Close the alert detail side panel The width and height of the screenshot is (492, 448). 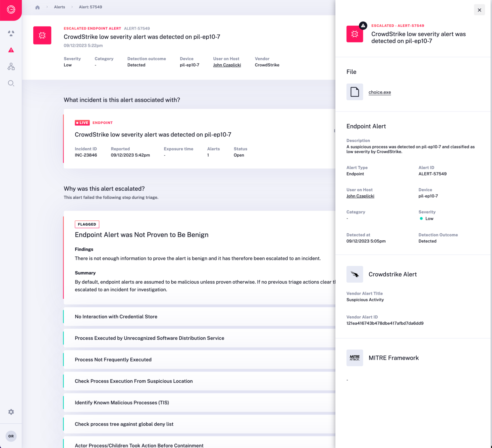[479, 10]
